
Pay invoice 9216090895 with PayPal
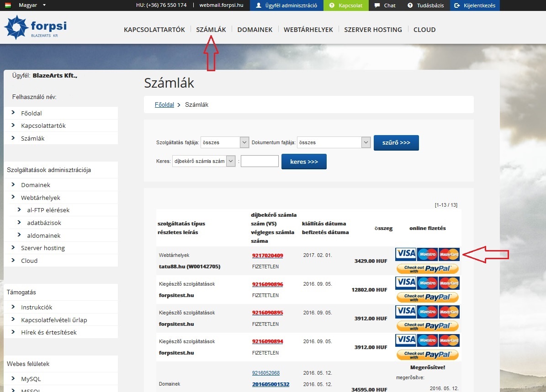[x=428, y=326]
